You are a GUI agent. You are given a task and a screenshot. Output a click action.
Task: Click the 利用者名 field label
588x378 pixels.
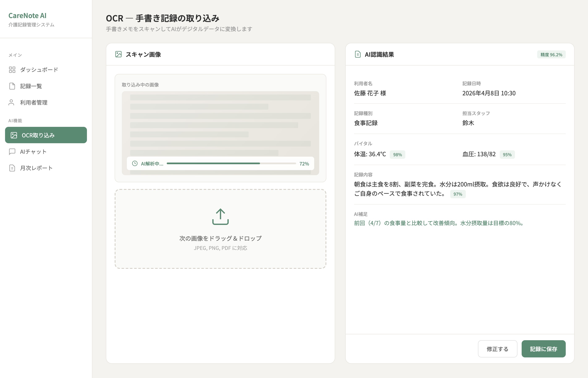(363, 83)
